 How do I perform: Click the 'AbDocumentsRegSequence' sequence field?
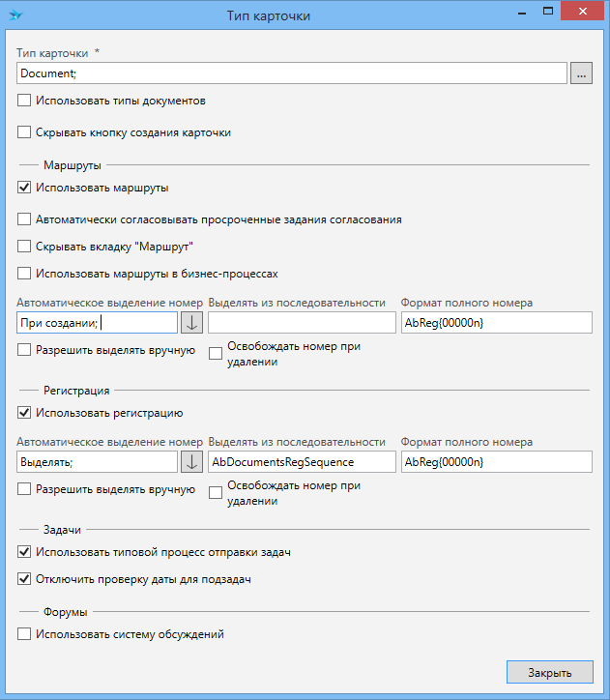click(x=302, y=462)
